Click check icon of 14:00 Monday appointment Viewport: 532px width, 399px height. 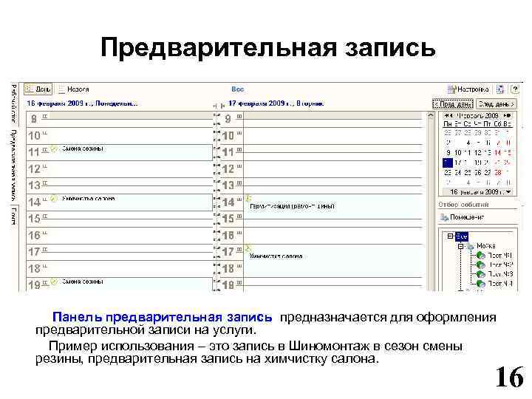point(54,199)
